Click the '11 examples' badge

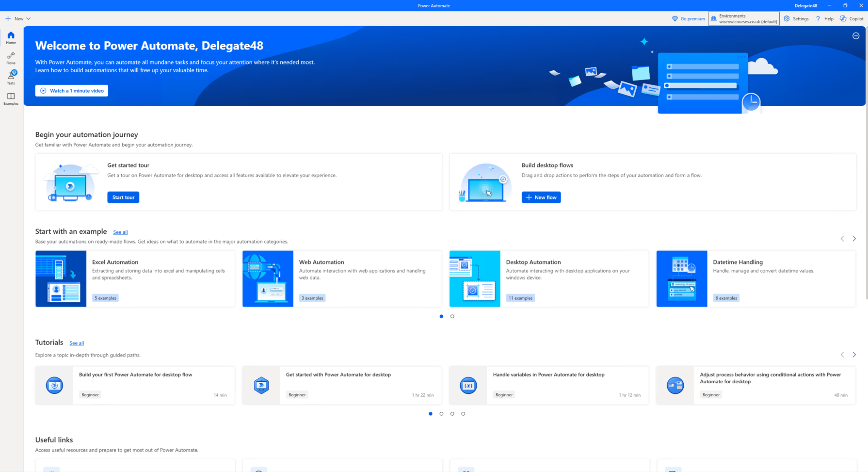tap(520, 298)
